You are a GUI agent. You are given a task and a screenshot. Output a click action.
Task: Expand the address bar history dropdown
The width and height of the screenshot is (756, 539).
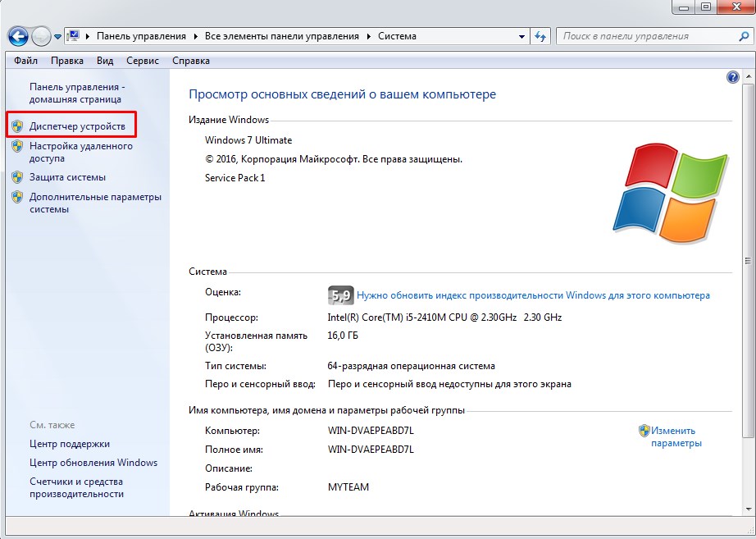tap(521, 37)
